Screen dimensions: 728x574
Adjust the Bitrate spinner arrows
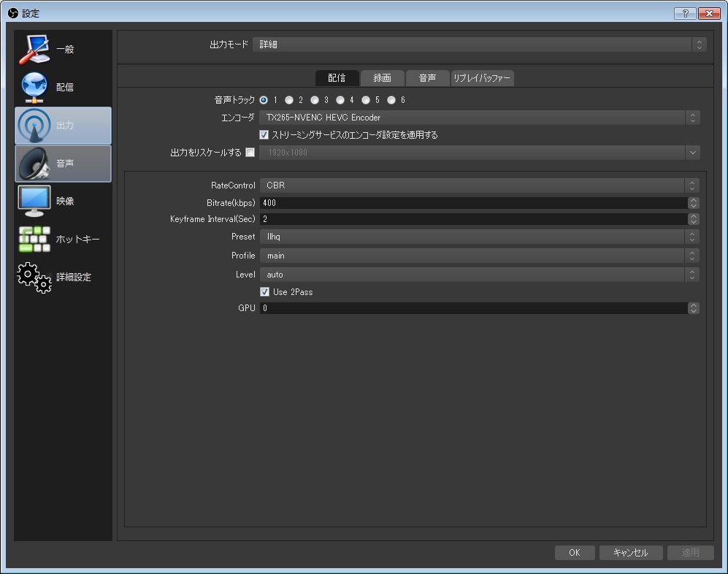[694, 203]
